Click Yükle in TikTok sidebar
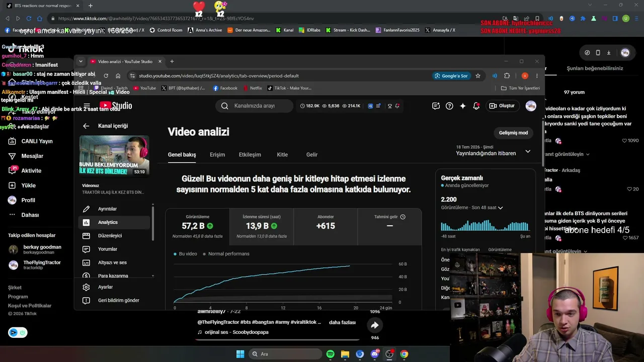Screen dimensions: 644x362 22,186
